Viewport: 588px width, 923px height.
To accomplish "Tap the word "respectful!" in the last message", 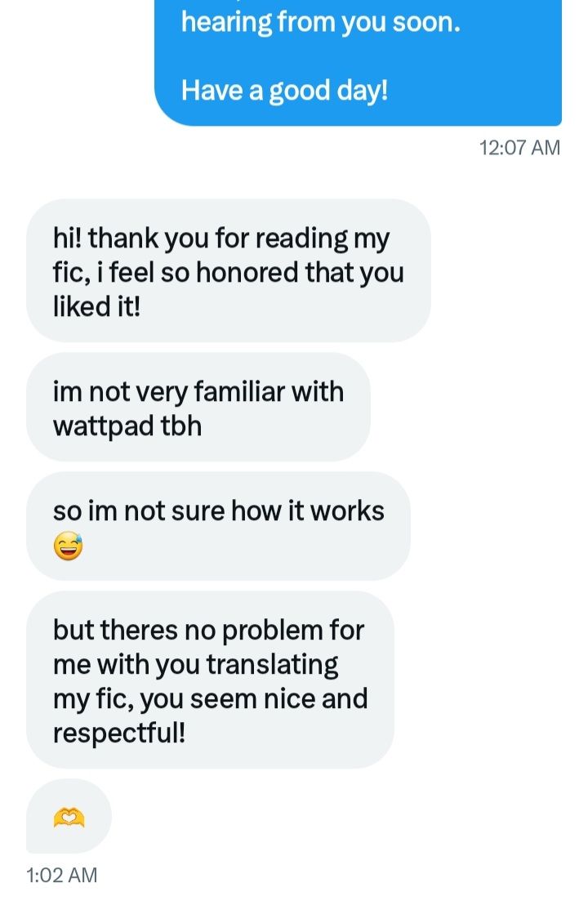I will click(x=119, y=733).
